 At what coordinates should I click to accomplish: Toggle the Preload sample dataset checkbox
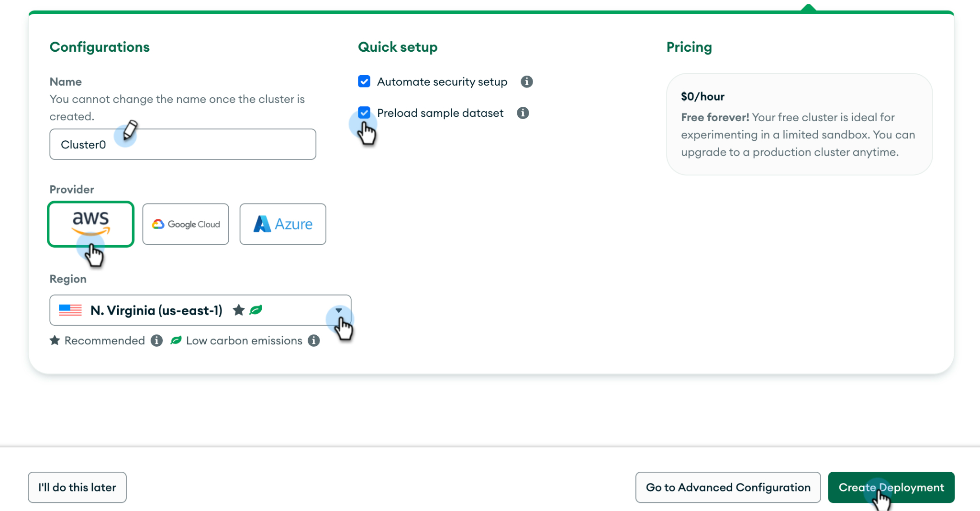[x=364, y=113]
